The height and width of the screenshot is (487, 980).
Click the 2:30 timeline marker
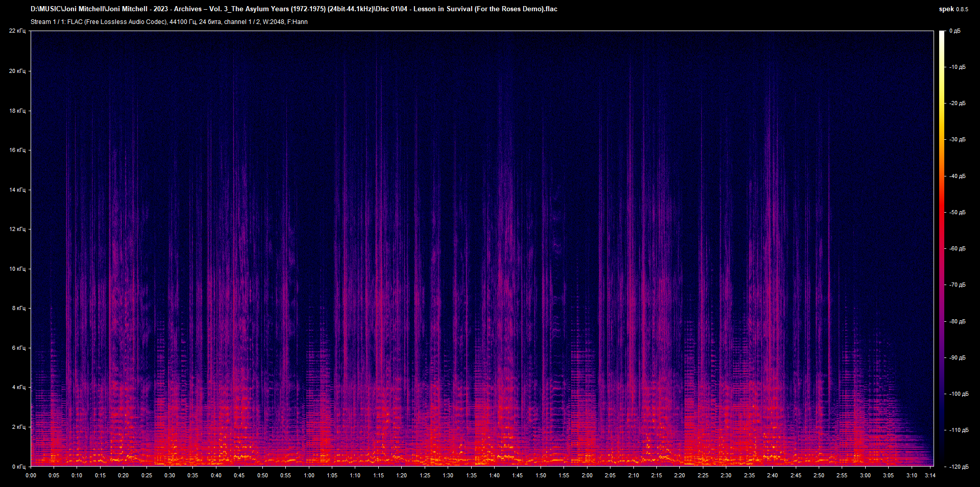point(726,475)
